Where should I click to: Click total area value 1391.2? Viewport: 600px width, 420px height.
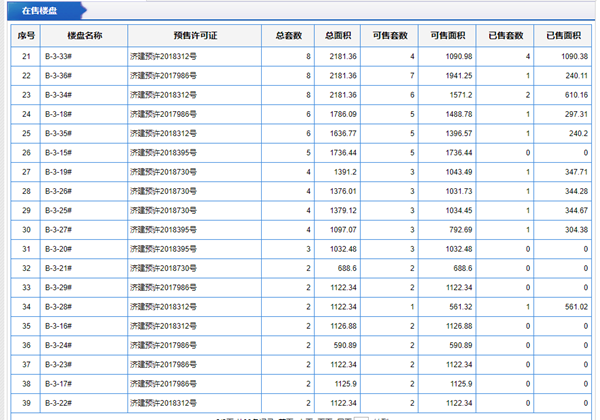(x=345, y=172)
